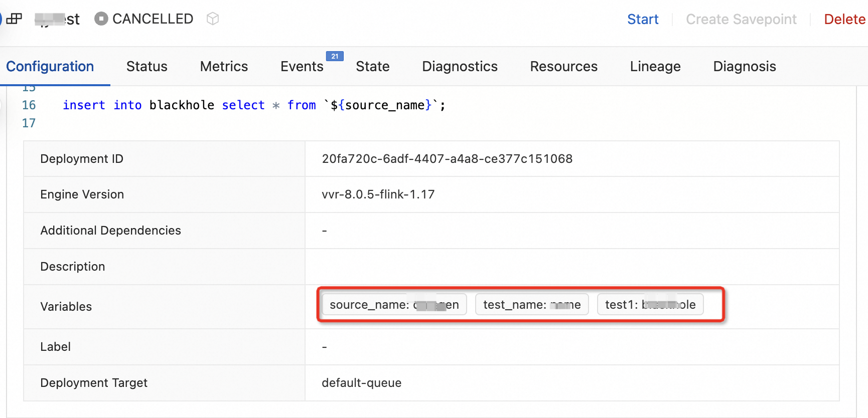
Task: Switch to the Status tab
Action: pos(147,66)
